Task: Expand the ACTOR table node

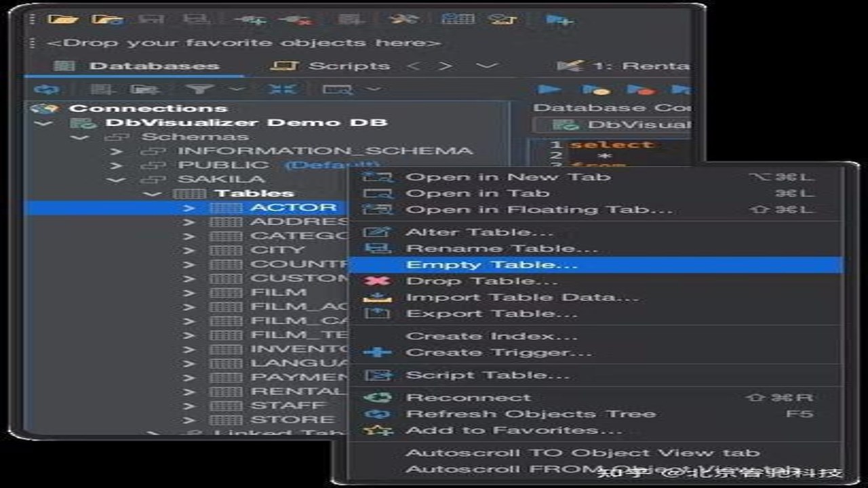Action: tap(189, 208)
